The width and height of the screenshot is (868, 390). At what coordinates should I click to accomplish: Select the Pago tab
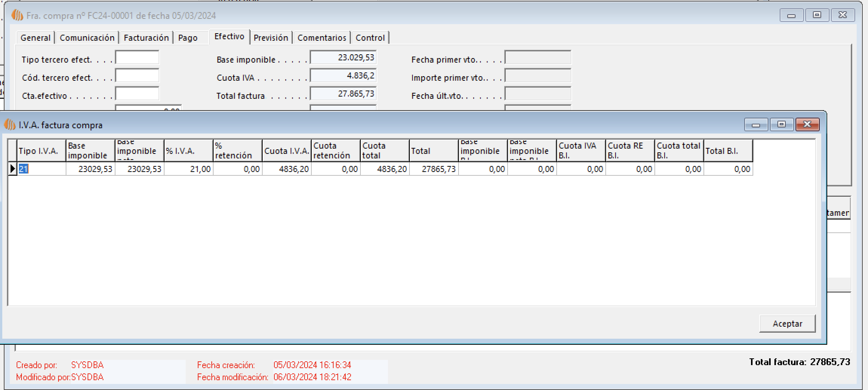point(188,38)
